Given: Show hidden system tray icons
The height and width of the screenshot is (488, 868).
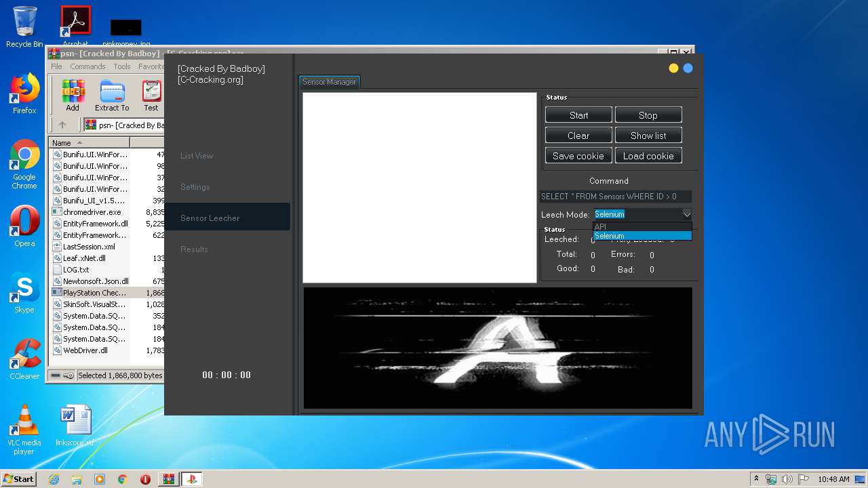Looking at the screenshot, I should [x=756, y=479].
